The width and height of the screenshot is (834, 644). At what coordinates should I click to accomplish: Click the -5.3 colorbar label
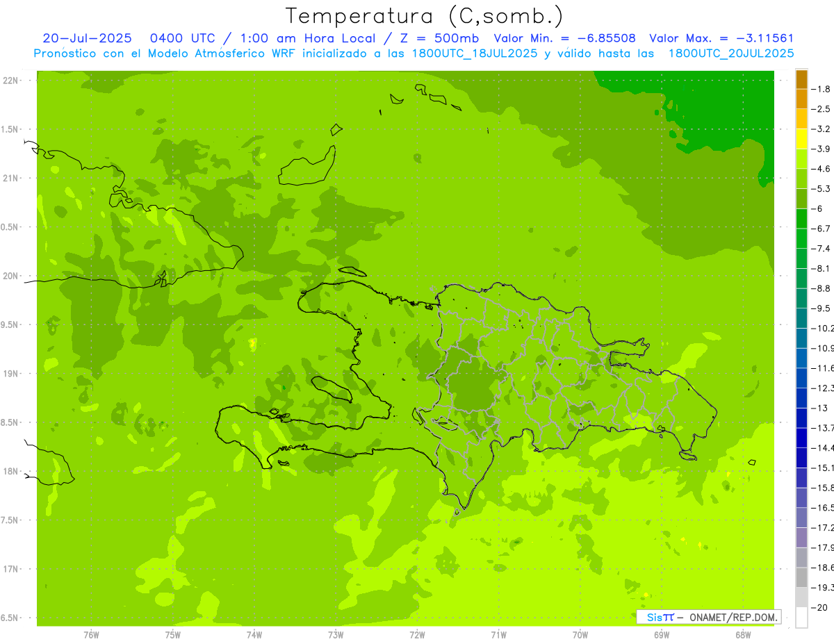pos(822,189)
